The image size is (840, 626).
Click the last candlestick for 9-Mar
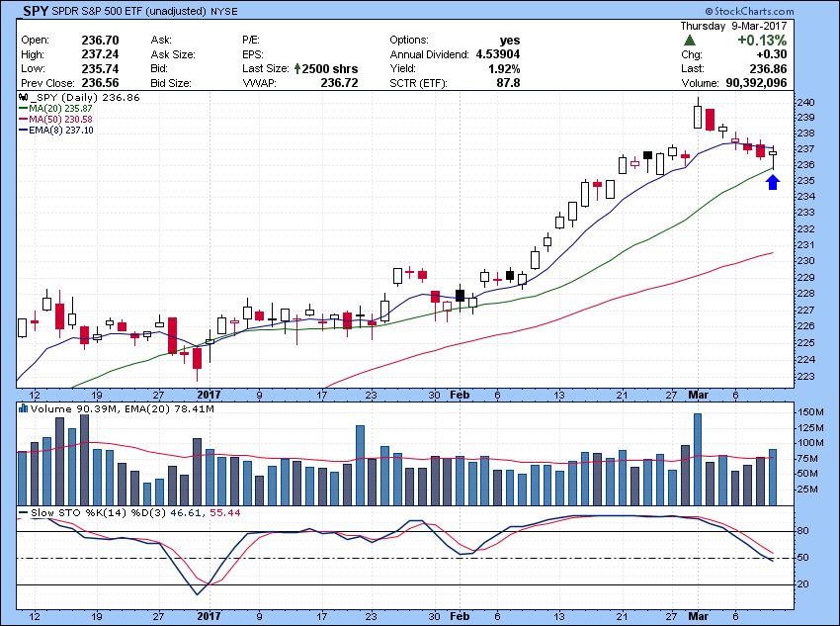point(773,157)
